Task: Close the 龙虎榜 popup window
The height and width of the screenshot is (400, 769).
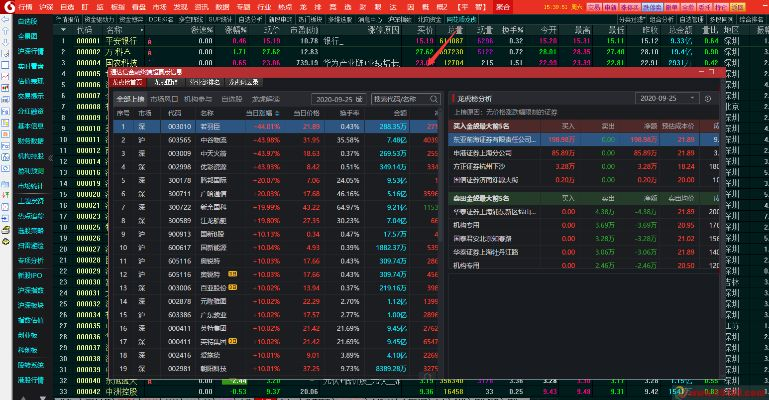Action: pos(714,73)
